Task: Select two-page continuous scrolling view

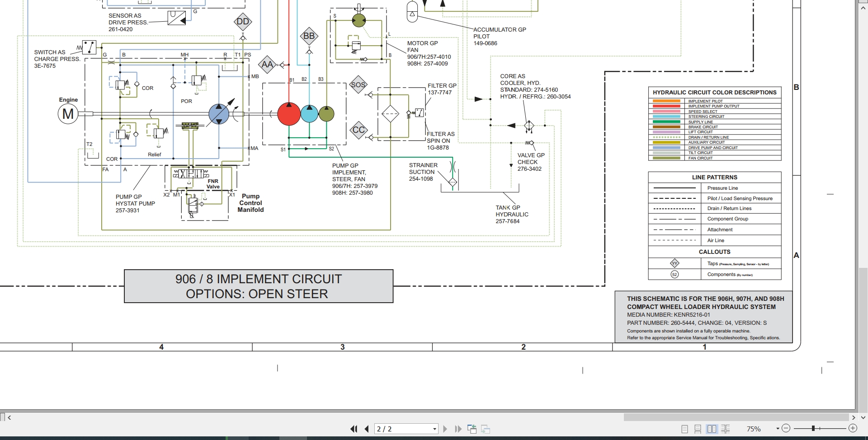Action: (726, 429)
